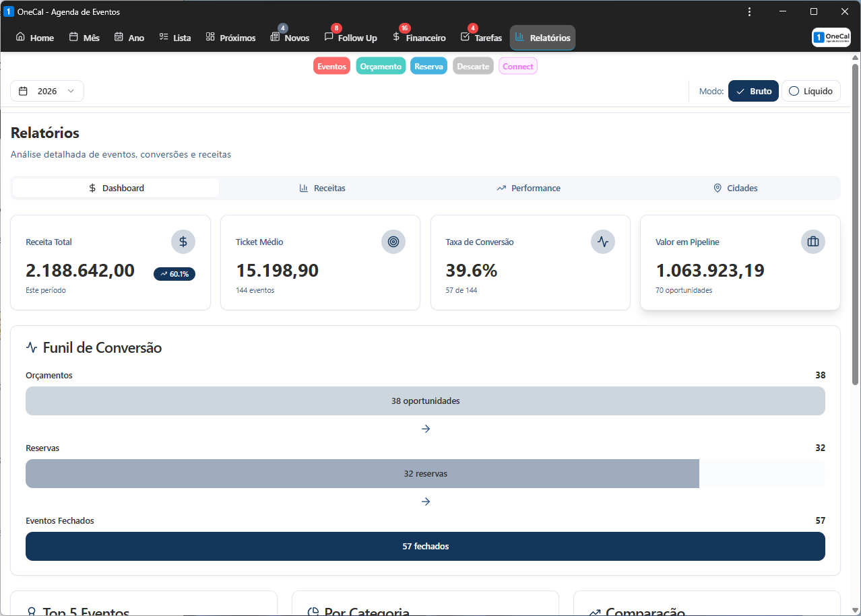Toggle the Connect filter chip

tap(518, 66)
